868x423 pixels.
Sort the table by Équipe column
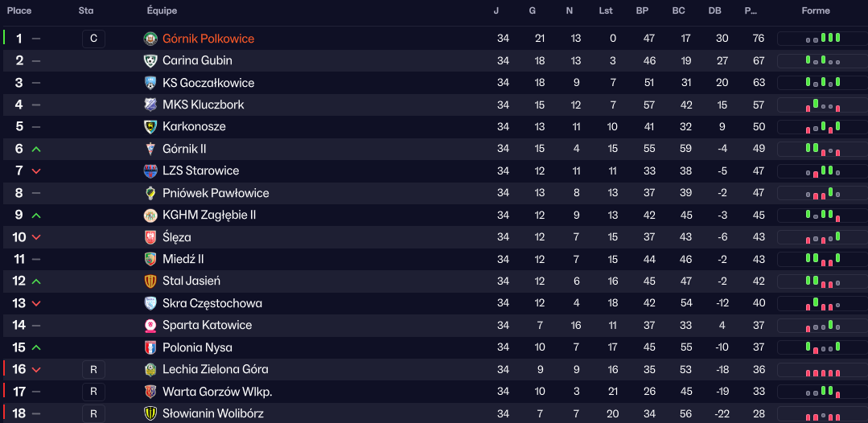(162, 10)
